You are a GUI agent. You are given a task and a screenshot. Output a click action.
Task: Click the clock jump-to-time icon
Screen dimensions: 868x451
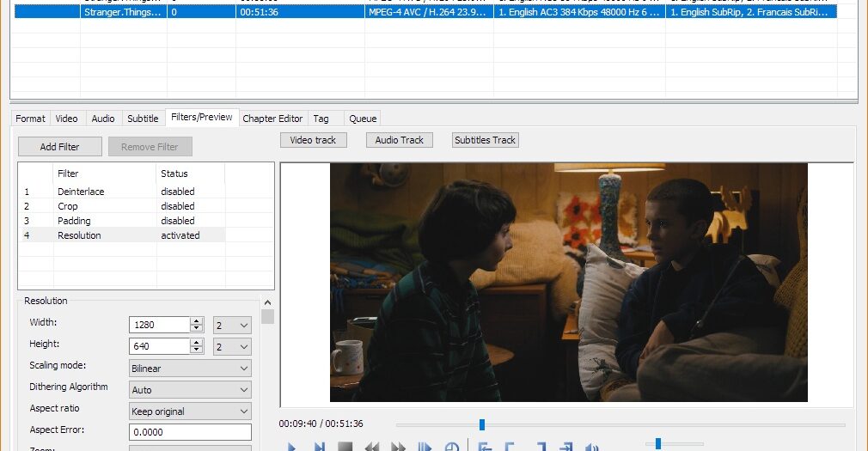point(452,446)
